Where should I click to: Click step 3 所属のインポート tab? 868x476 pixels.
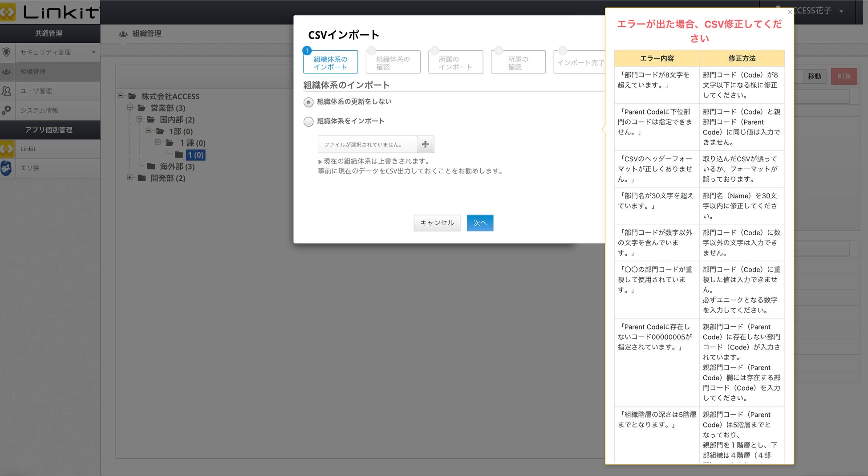(x=455, y=62)
